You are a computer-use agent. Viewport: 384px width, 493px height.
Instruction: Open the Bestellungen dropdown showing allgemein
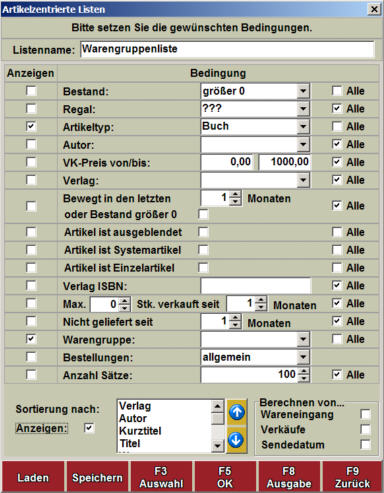[x=303, y=357]
